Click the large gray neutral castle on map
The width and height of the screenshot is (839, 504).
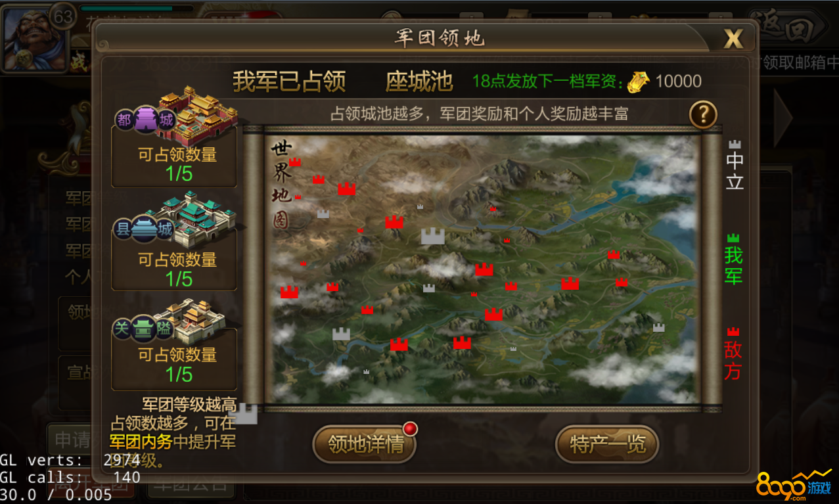click(x=433, y=236)
